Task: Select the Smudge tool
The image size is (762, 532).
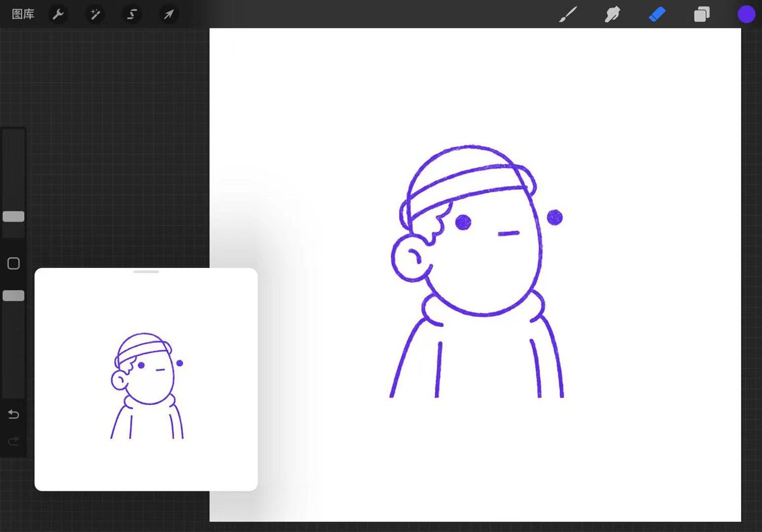Action: pos(612,14)
